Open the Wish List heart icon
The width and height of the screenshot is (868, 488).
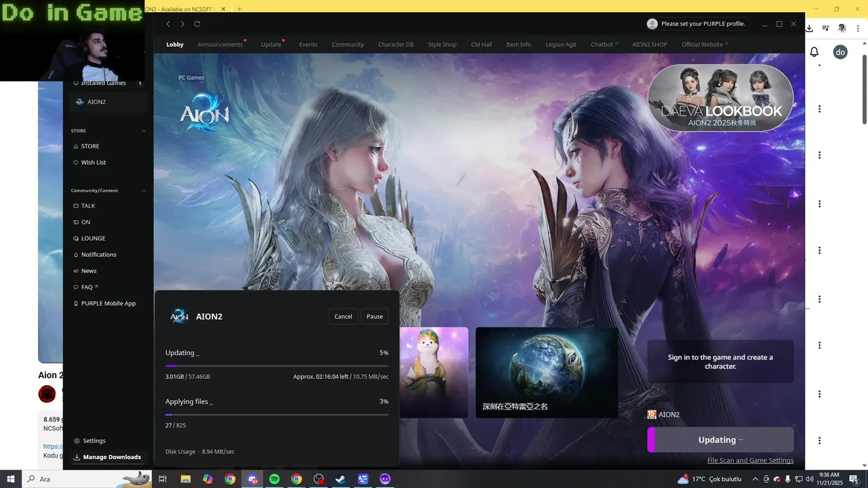point(76,163)
